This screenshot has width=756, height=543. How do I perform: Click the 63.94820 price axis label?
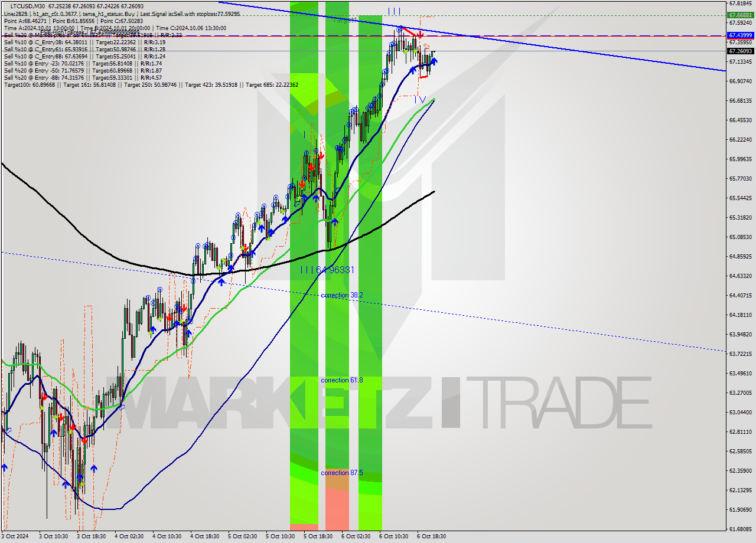click(x=740, y=334)
